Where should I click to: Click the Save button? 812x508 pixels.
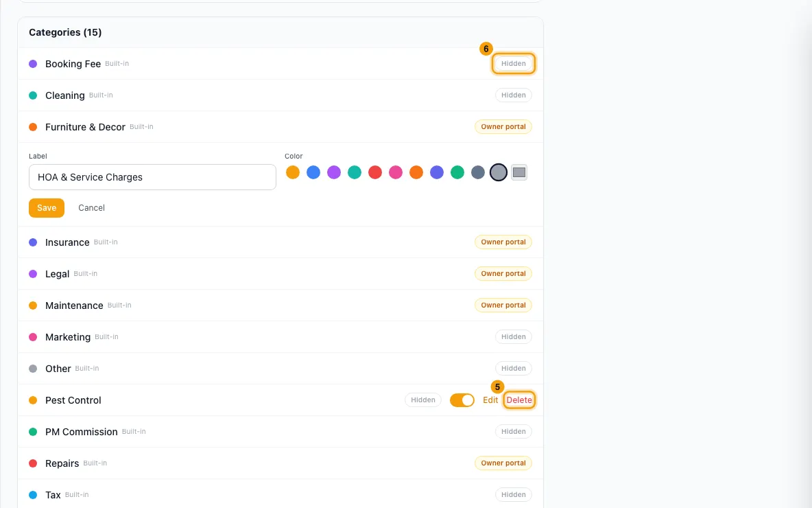pyautogui.click(x=47, y=208)
